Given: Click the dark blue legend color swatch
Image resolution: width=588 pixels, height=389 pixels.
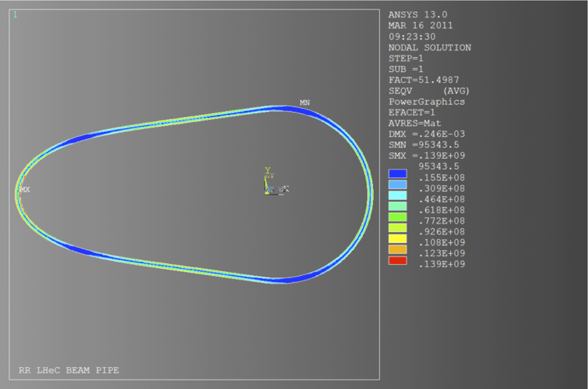Looking at the screenshot, I should [x=397, y=174].
